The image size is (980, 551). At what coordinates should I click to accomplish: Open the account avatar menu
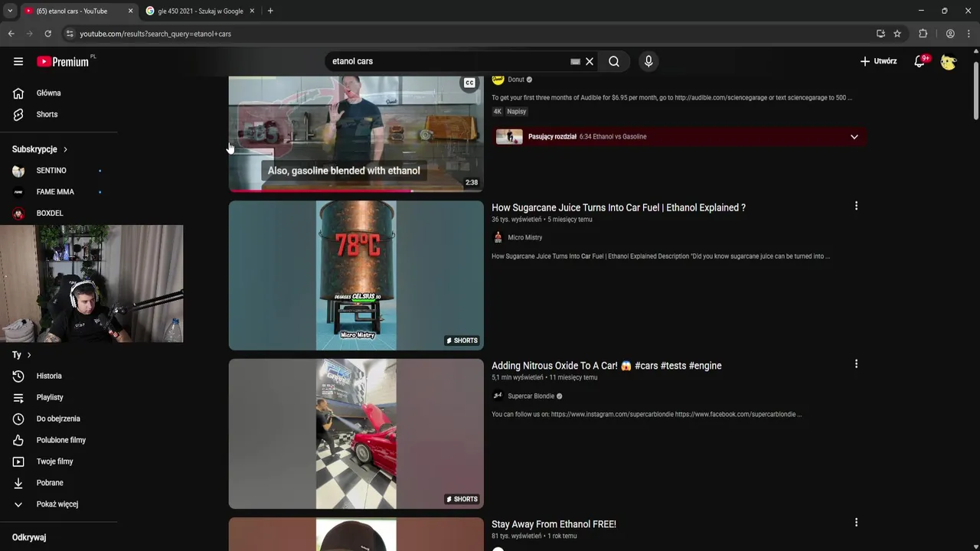[x=949, y=61]
